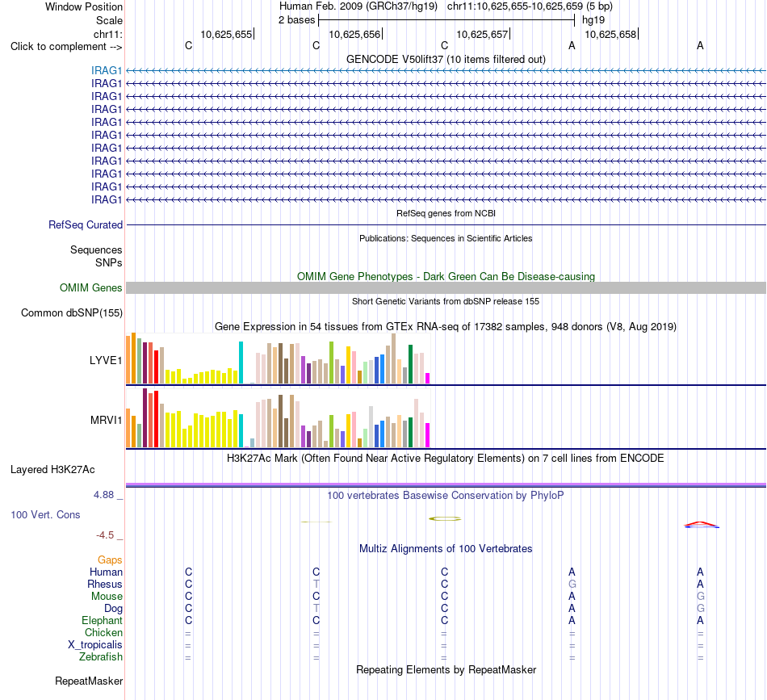Click the Human alignment row label
Image resolution: width=767 pixels, height=700 pixels.
coord(106,572)
